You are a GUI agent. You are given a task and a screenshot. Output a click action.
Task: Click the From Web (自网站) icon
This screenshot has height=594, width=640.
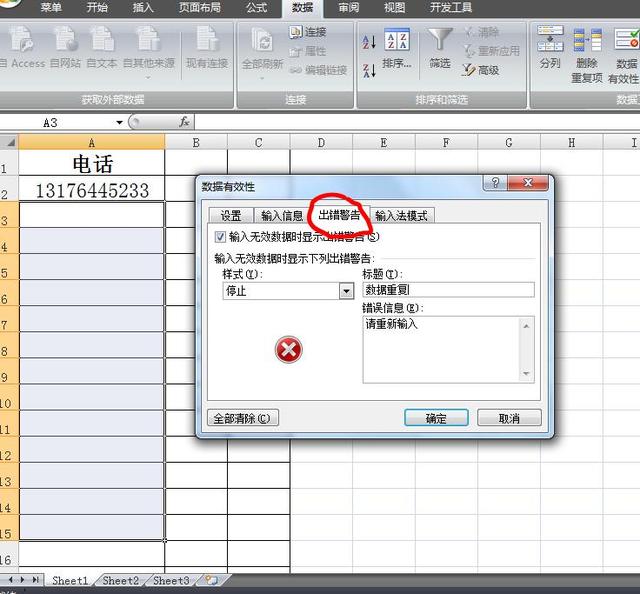click(x=65, y=47)
